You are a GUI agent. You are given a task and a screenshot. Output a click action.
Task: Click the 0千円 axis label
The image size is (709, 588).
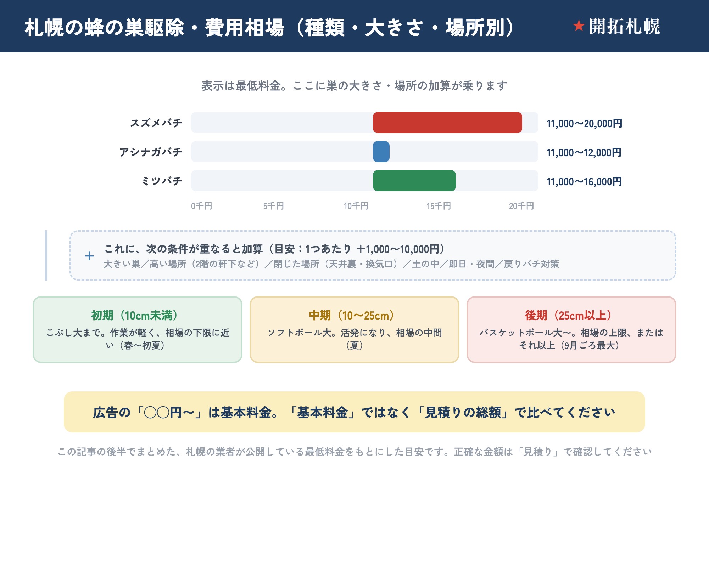coord(201,206)
